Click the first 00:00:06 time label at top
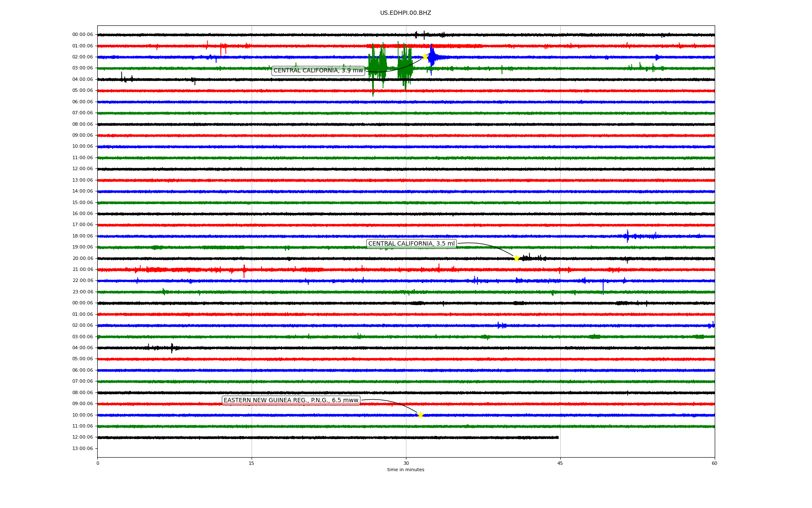Screen dimensions: 812x508 coord(82,35)
